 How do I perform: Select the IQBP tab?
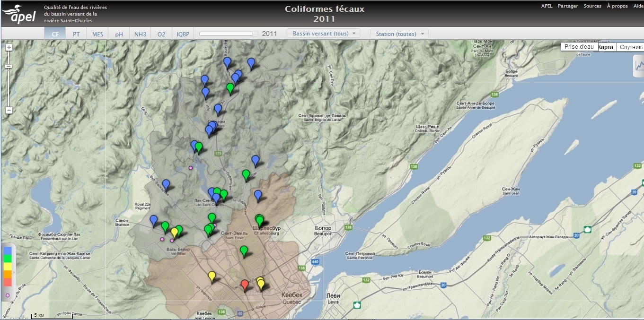point(183,34)
